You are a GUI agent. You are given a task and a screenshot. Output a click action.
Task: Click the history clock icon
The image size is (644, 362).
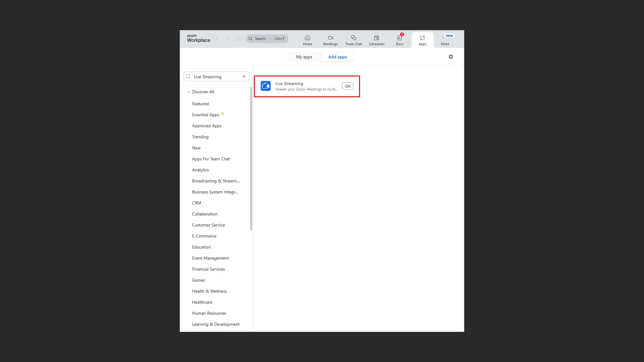point(239,39)
